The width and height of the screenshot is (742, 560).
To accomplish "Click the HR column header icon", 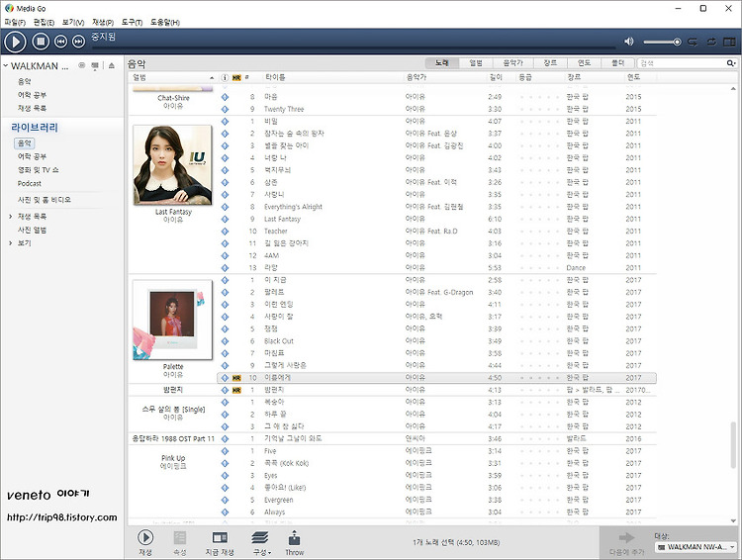I will tap(236, 77).
